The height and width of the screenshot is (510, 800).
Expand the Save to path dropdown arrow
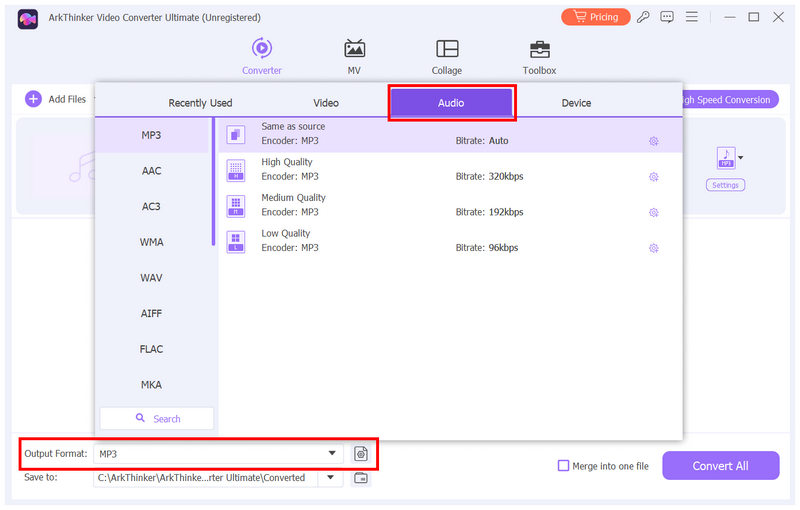tap(331, 478)
